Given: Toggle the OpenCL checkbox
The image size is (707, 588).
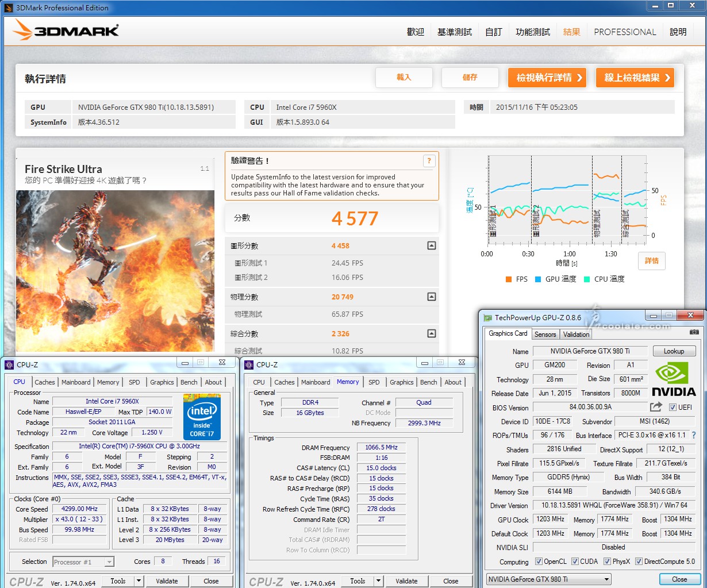Looking at the screenshot, I should tap(539, 562).
